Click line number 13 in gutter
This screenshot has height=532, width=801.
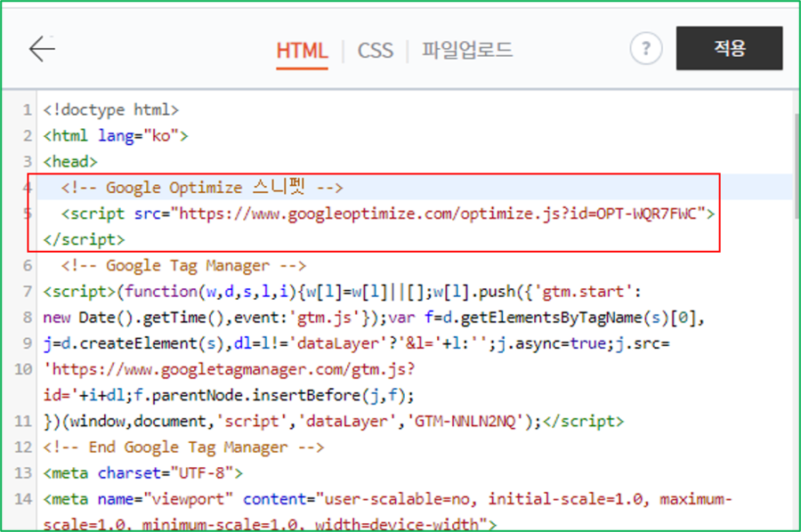click(x=23, y=473)
